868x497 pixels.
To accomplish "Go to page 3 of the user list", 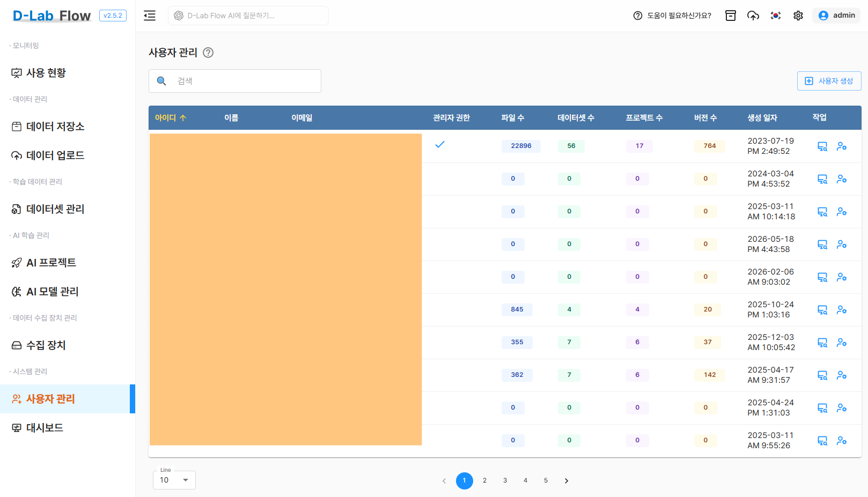I will [x=505, y=480].
